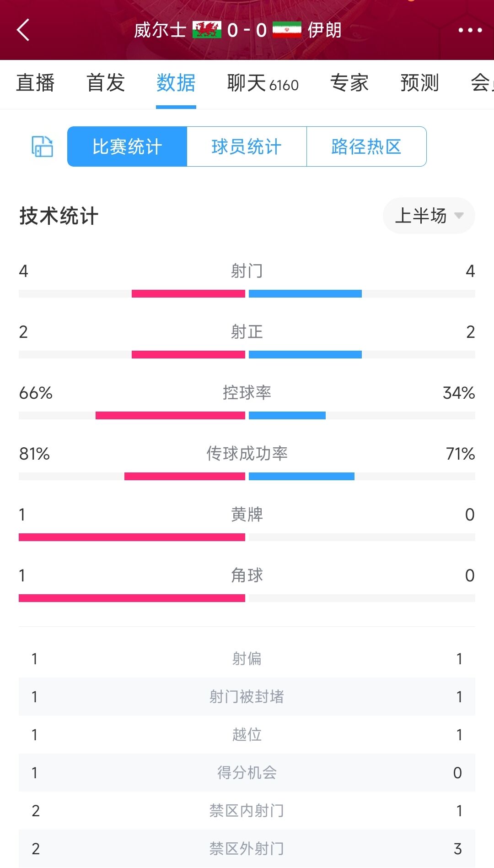Switch to the 直播 tab
This screenshot has width=494, height=868.
(x=35, y=83)
